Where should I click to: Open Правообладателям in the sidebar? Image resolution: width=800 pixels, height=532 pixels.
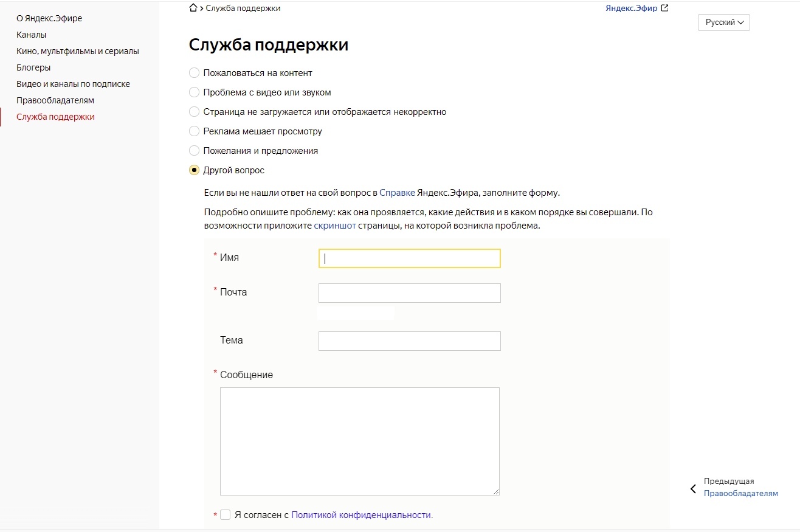(55, 100)
